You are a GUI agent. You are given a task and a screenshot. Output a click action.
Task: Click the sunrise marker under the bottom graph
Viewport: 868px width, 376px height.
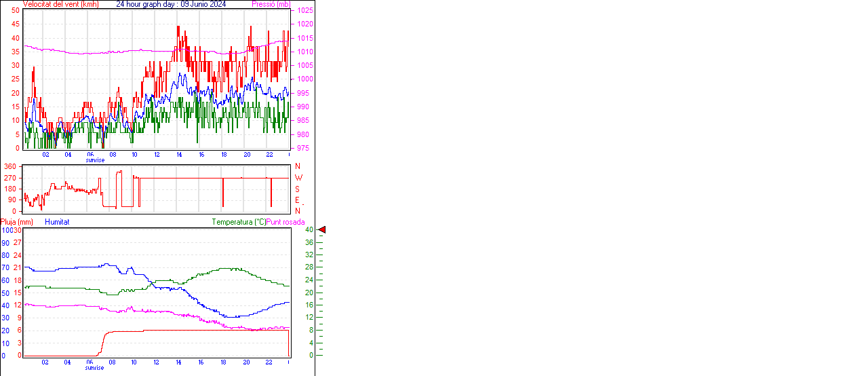[95, 368]
